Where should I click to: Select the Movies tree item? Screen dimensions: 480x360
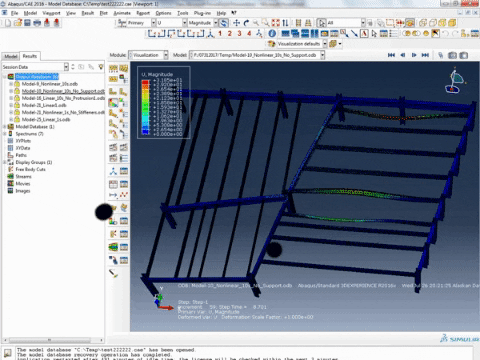pos(23,184)
